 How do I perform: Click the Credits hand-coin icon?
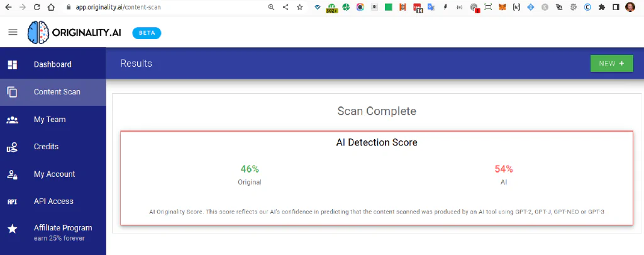coord(13,147)
